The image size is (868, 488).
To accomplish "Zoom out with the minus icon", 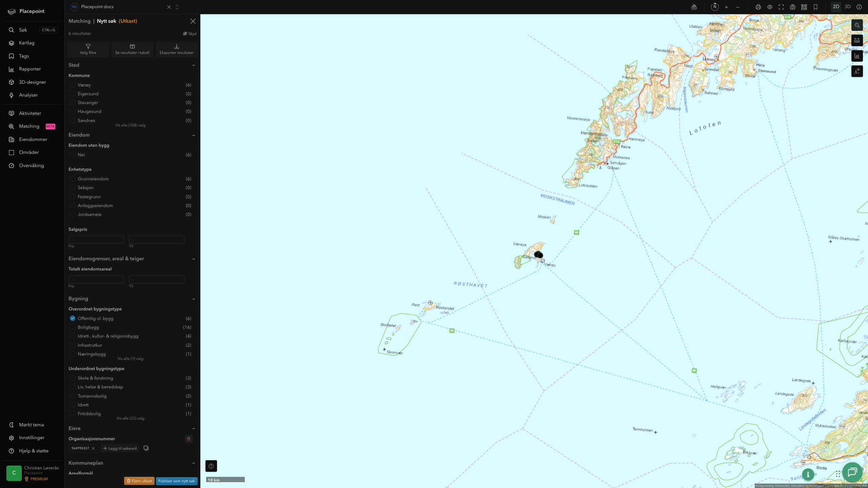I will pos(738,7).
